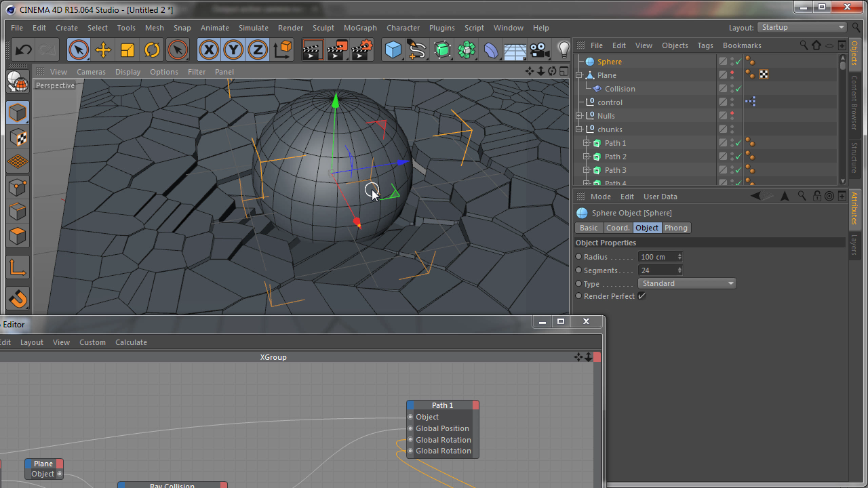Select the Live Selection tool
This screenshot has width=868, height=488.
(79, 49)
